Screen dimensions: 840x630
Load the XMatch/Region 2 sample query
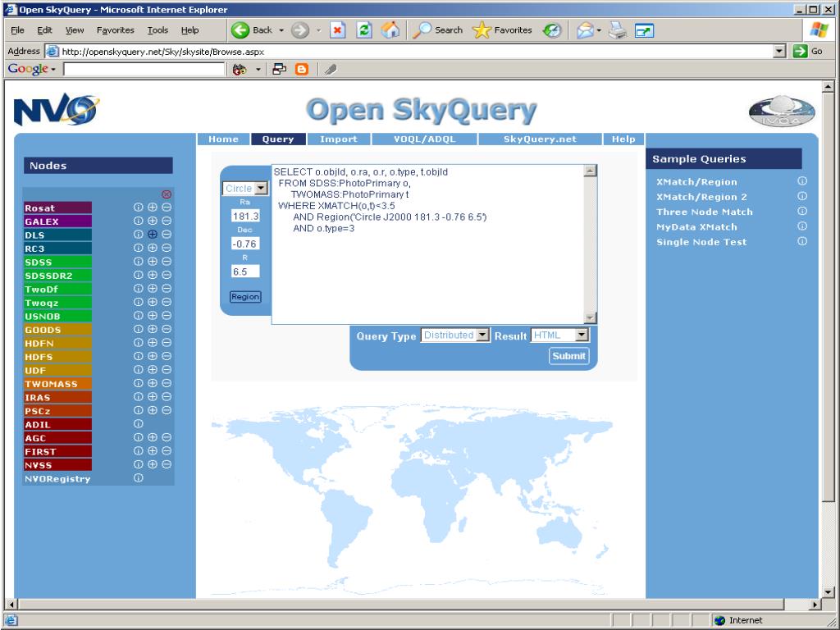pyautogui.click(x=701, y=197)
